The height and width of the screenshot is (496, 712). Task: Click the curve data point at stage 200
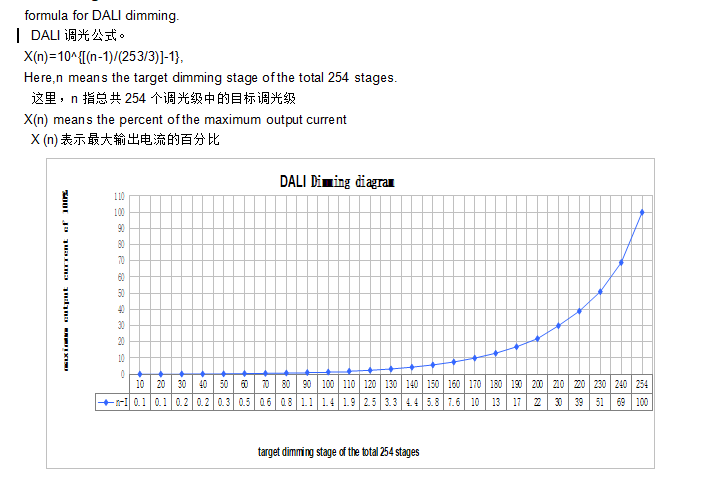click(538, 339)
